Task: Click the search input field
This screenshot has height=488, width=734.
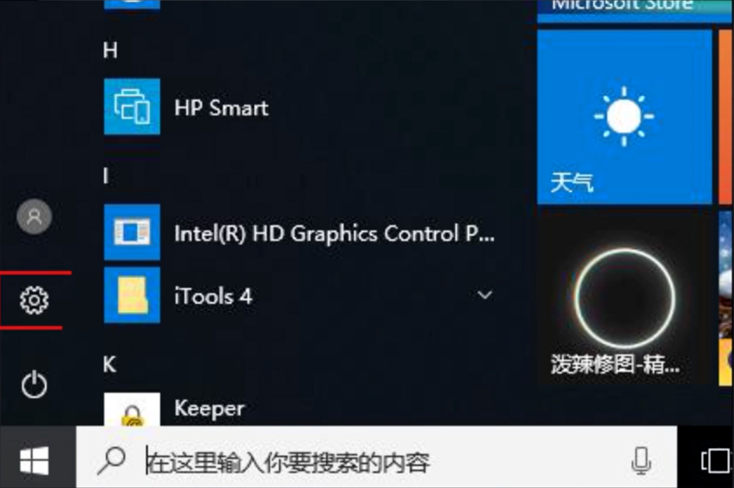Action: 376,457
